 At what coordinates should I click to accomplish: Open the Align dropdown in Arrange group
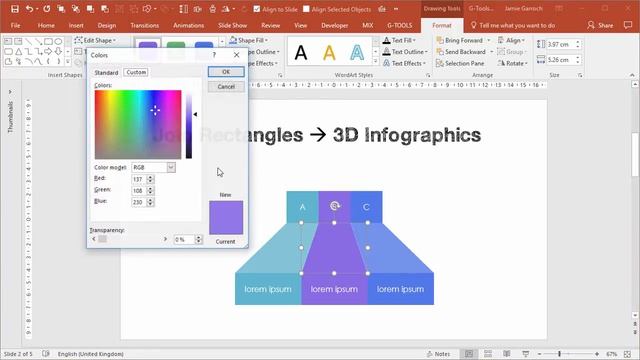[x=511, y=40]
